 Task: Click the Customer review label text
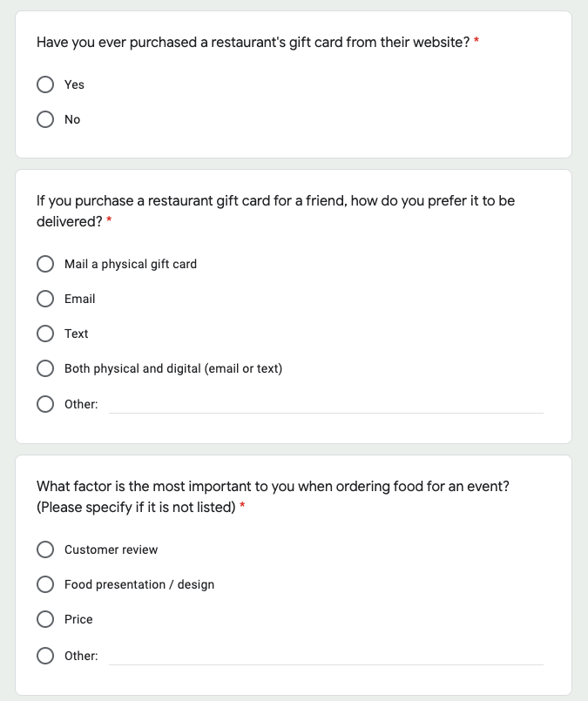(111, 549)
